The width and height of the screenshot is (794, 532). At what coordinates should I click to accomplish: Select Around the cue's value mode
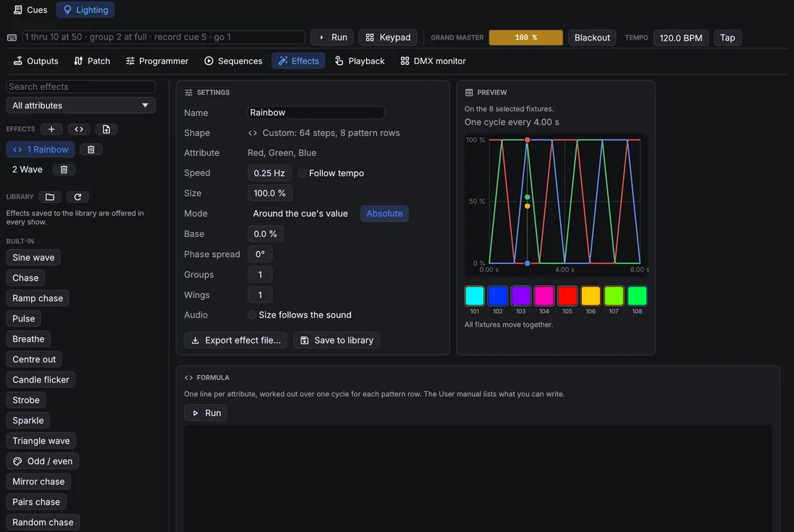tap(300, 214)
